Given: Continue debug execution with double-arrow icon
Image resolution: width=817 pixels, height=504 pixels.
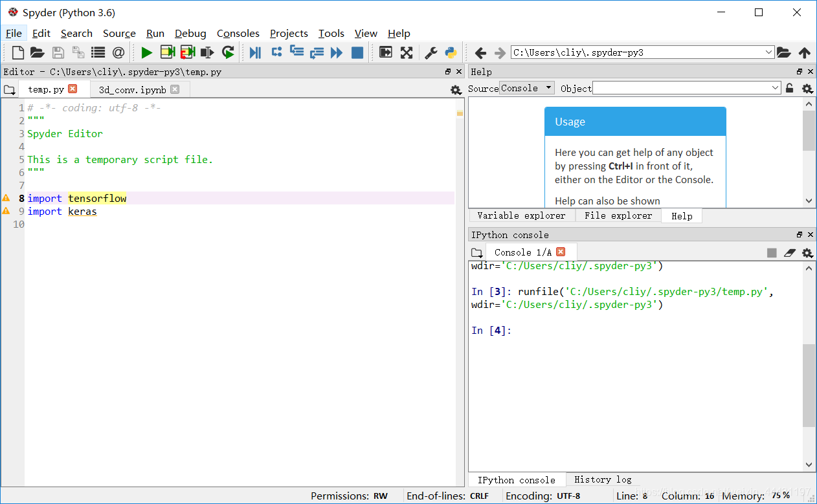Looking at the screenshot, I should (x=337, y=52).
